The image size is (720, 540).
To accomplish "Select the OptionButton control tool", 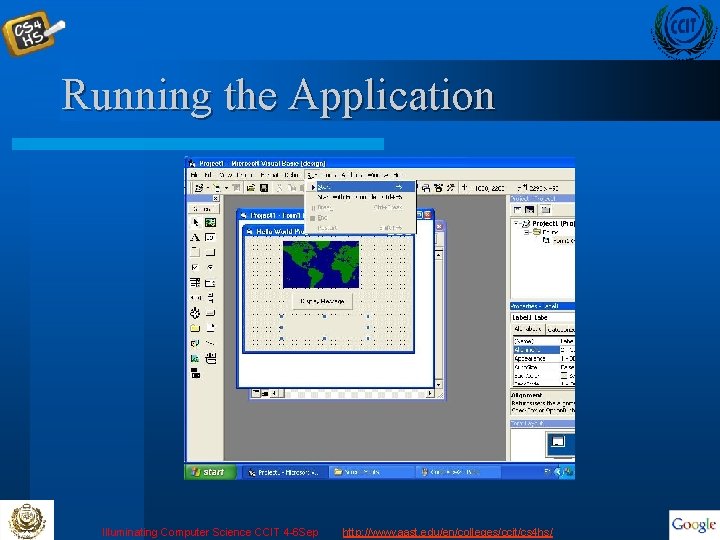I will (x=210, y=268).
